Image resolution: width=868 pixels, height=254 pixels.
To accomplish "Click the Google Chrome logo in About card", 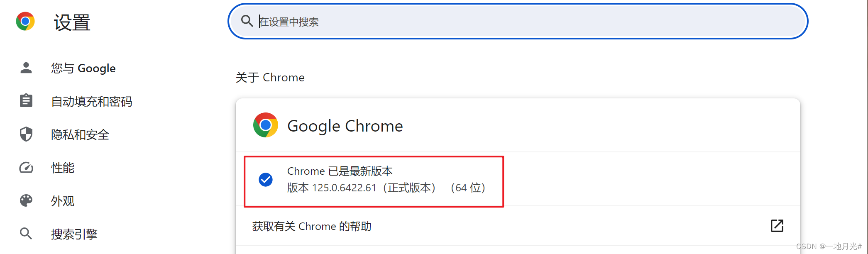I will [265, 125].
